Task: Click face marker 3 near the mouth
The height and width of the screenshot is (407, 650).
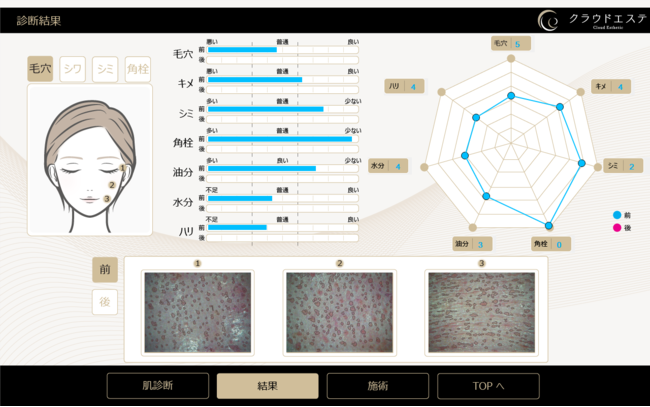Action: (107, 199)
